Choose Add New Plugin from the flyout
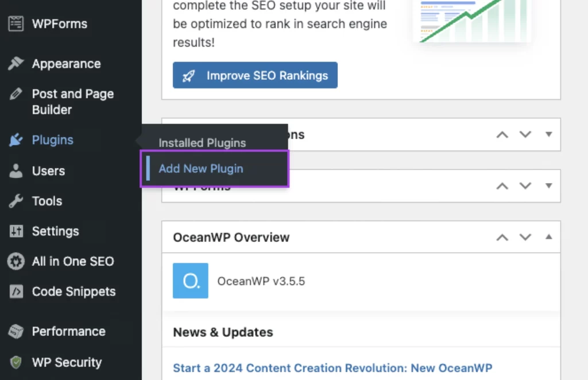588x380 pixels. tap(200, 169)
